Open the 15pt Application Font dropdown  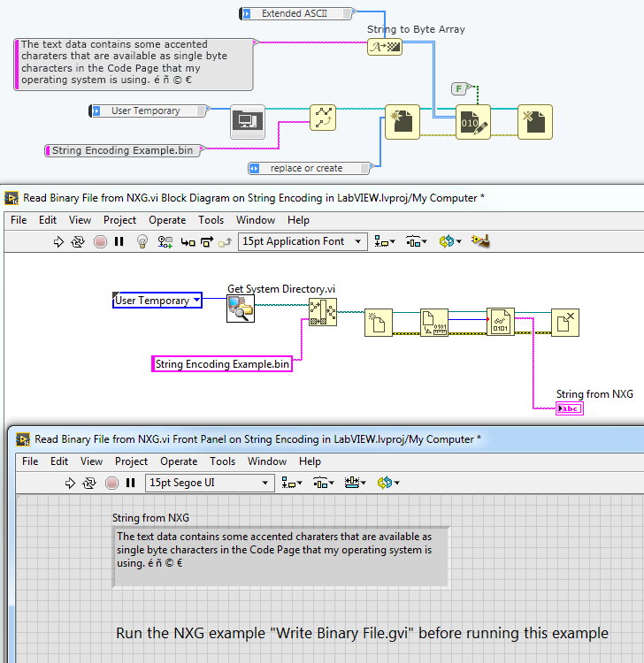coord(303,241)
